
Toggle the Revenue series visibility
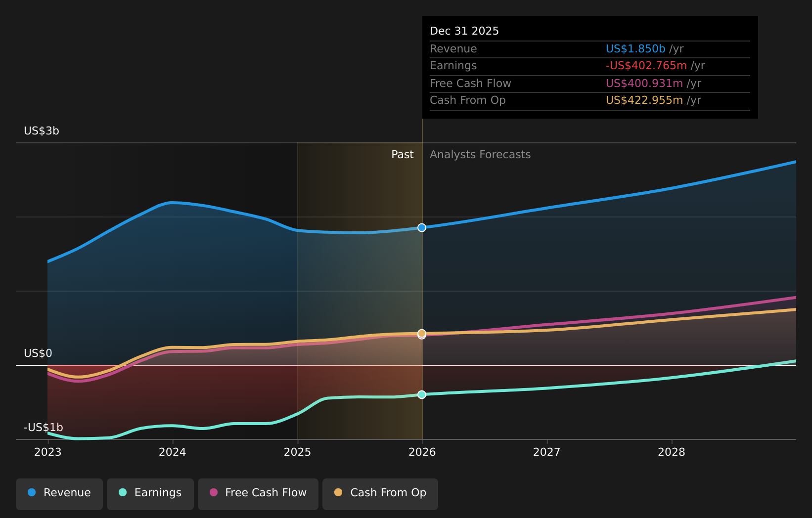click(59, 493)
